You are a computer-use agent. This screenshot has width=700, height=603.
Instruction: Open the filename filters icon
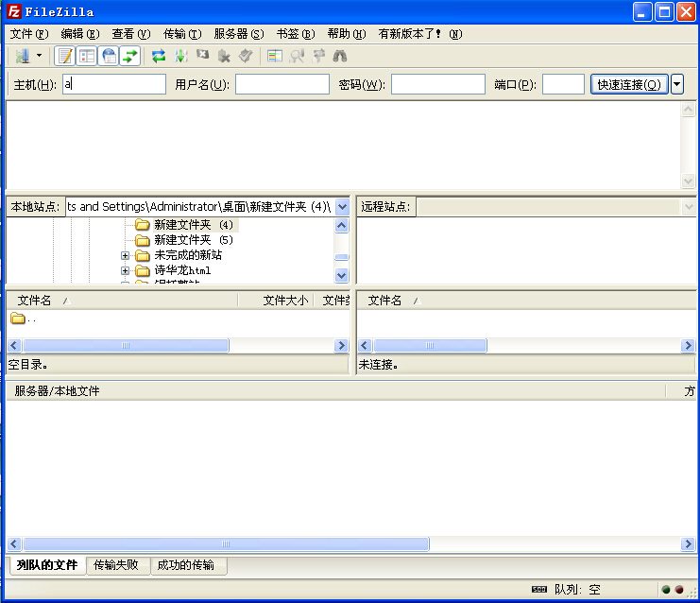click(275, 56)
